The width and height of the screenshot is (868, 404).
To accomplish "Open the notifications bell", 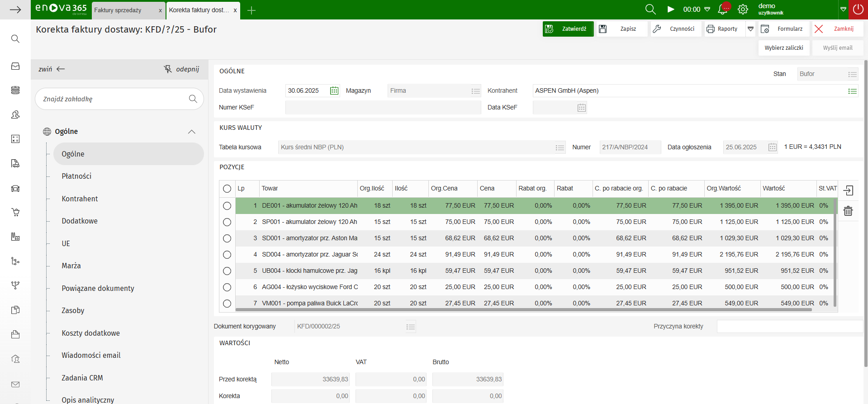I will 722,10.
